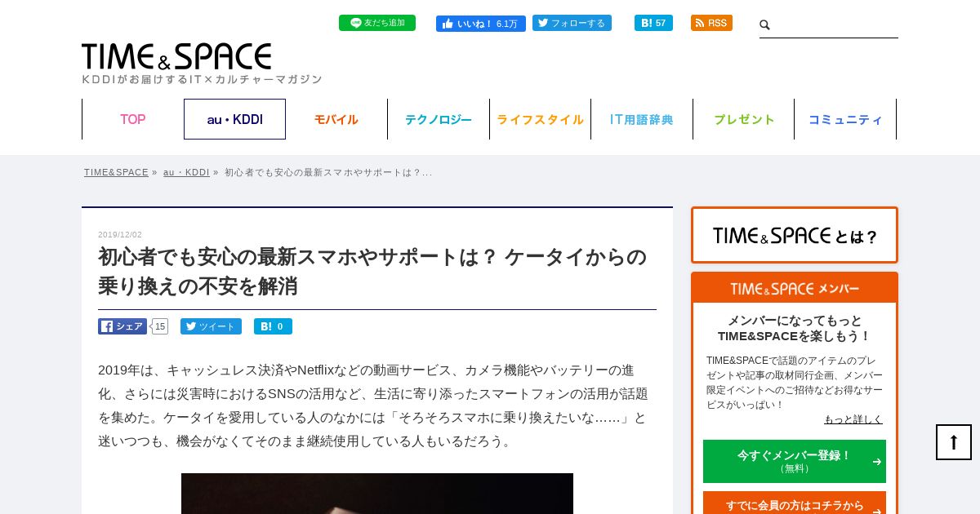980x514 pixels.
Task: Click the share count 15 bubble
Action: point(160,326)
